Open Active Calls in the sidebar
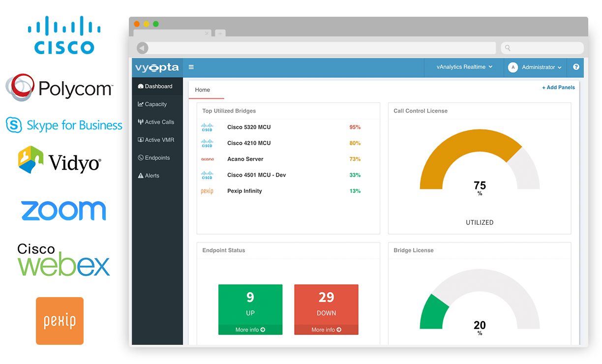 [x=157, y=122]
